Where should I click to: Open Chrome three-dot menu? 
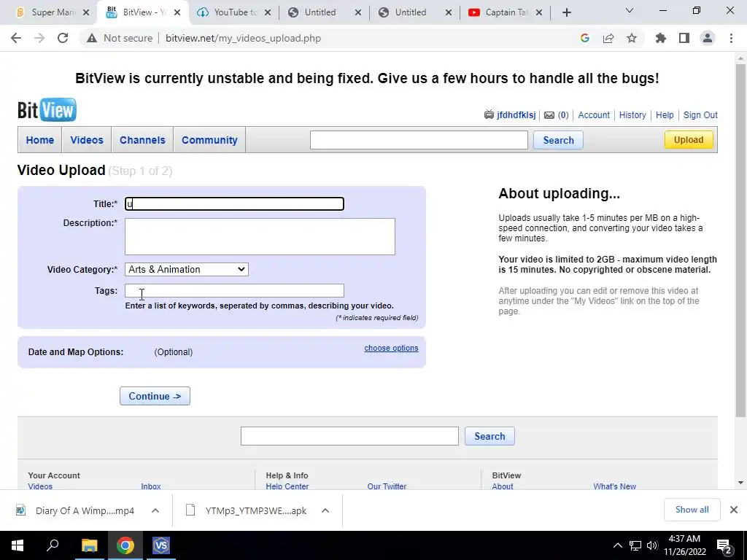[731, 38]
